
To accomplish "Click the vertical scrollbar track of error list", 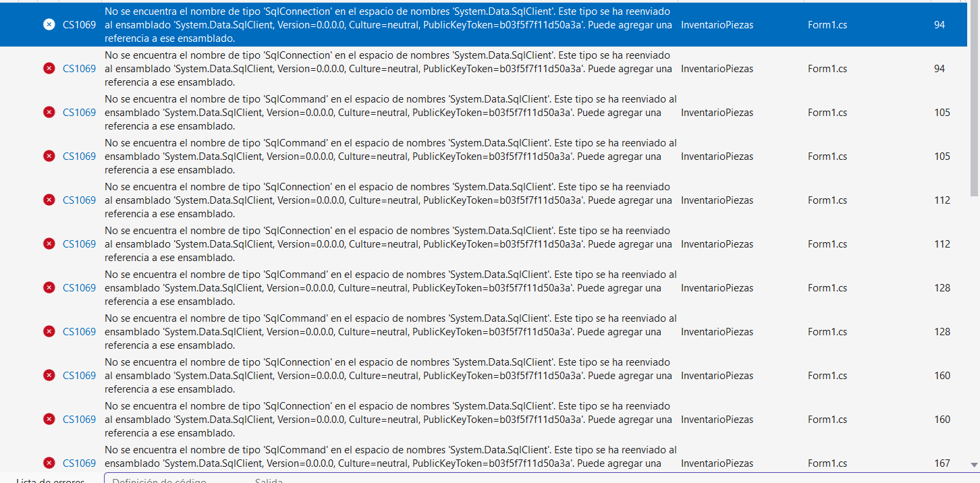I will point(973,270).
